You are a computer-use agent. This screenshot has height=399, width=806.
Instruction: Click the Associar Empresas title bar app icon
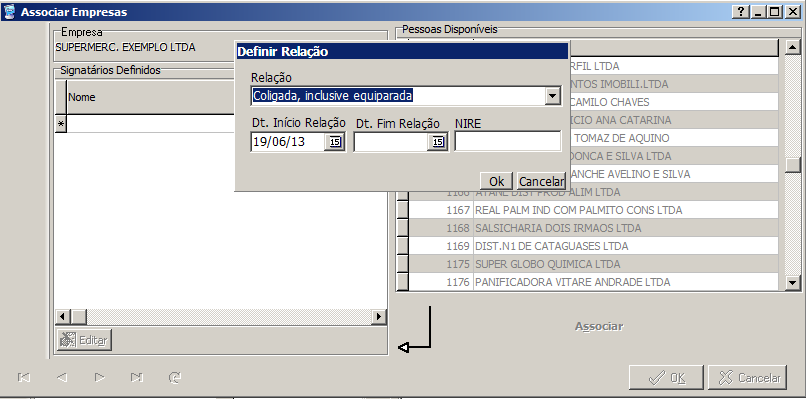pyautogui.click(x=9, y=12)
